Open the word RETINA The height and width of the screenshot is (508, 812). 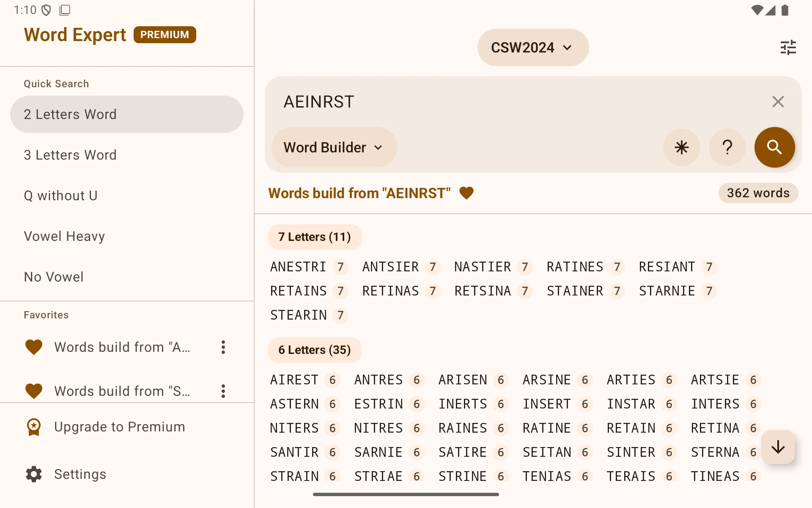[715, 428]
